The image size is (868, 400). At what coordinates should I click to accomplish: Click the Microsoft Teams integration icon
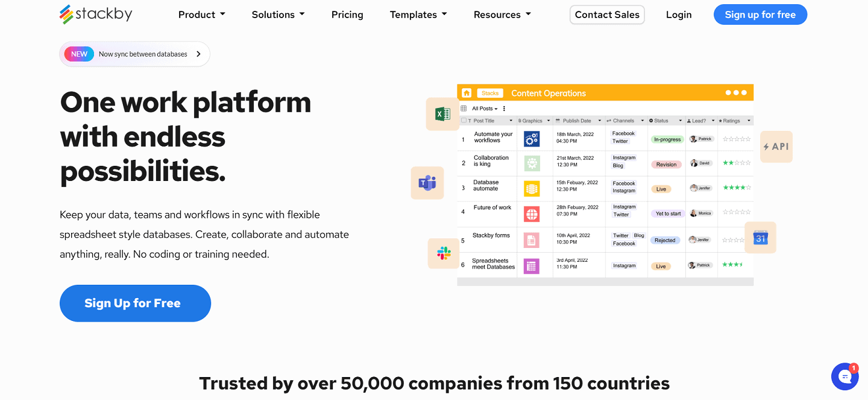click(427, 183)
